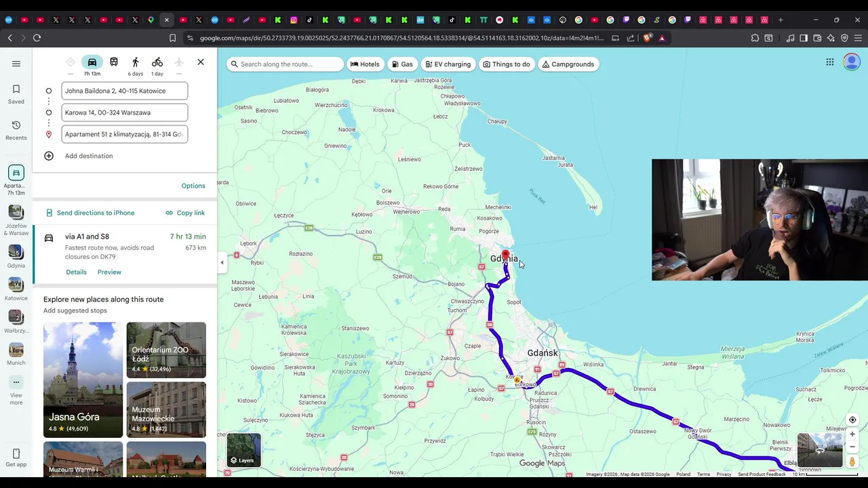The width and height of the screenshot is (868, 488).
Task: Edit the Johna Baildona 2 Katowice starting point
Action: (125, 91)
